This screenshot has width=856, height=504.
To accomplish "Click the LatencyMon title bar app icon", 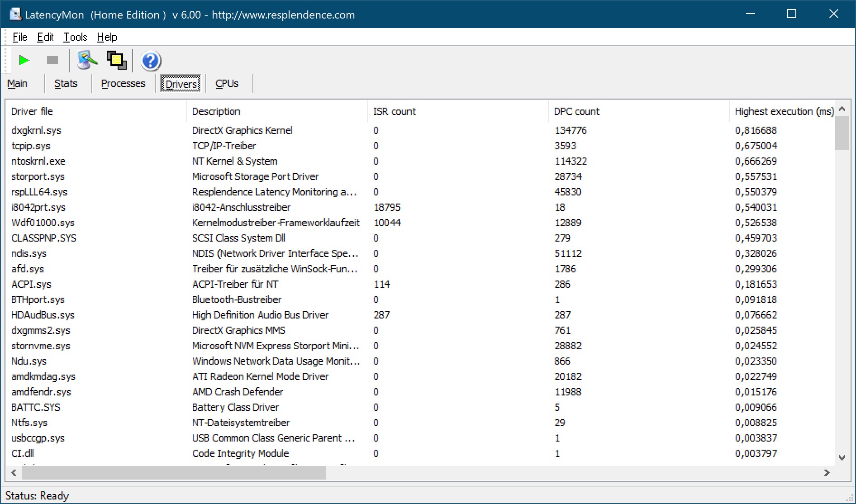I will pyautogui.click(x=16, y=14).
